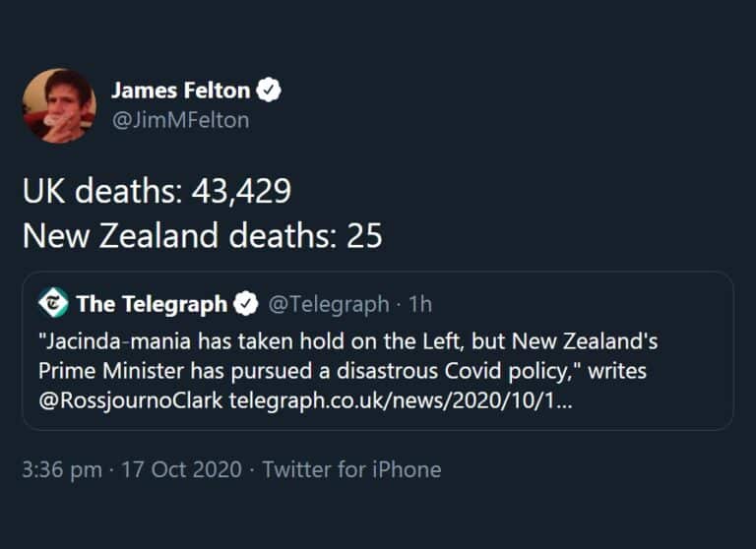This screenshot has height=549, width=756.
Task: Select the @Telegraph handle in quoted tweet
Action: point(328,304)
